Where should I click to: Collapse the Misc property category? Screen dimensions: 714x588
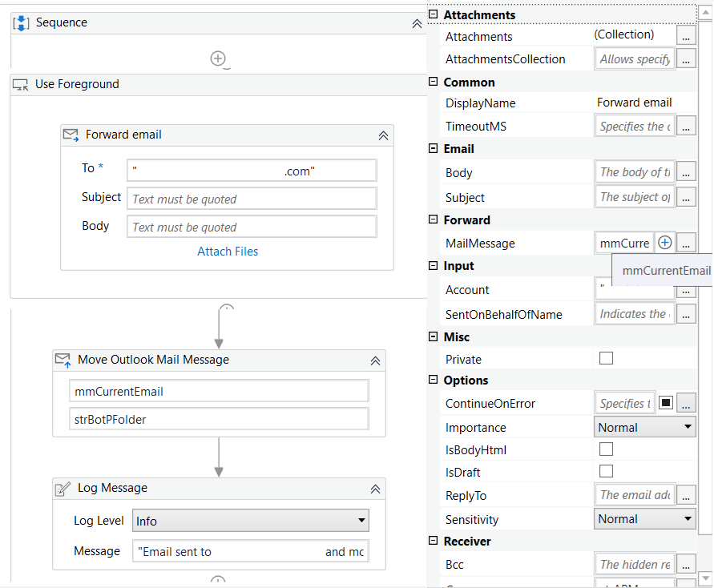tap(433, 336)
